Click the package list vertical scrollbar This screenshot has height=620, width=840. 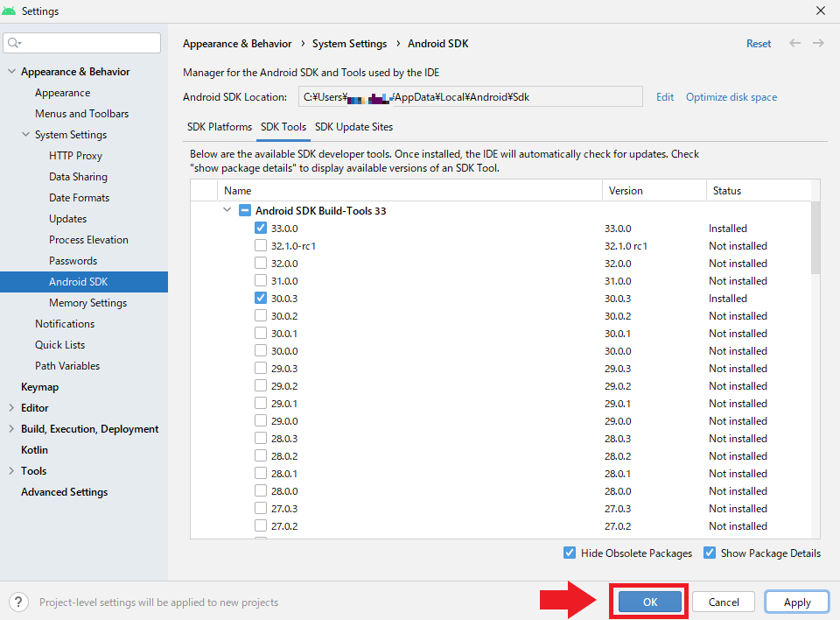pos(815,237)
